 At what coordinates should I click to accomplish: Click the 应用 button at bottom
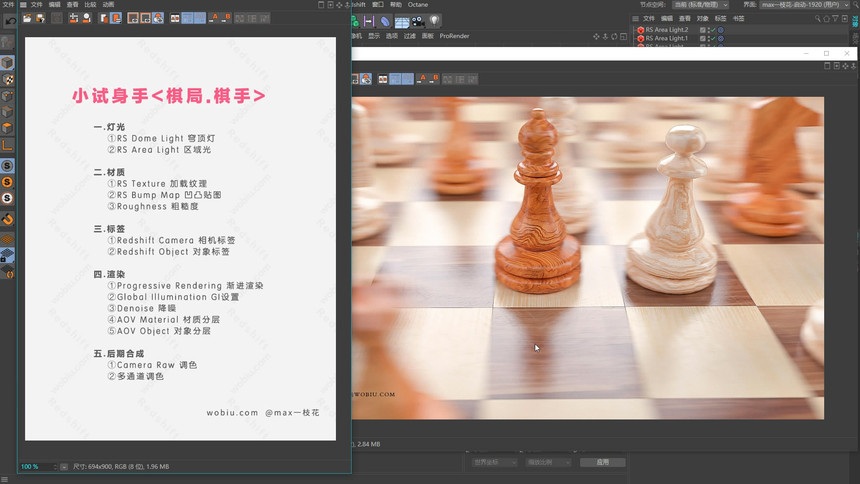click(603, 462)
